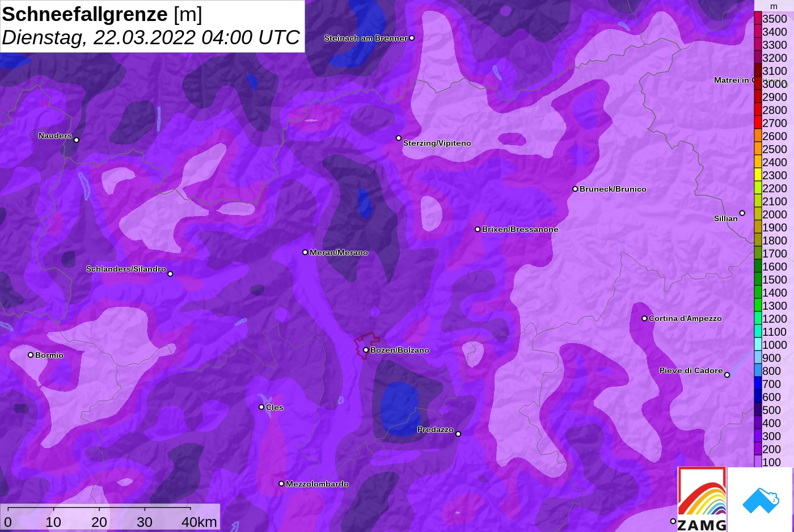
Task: Click the 40km scale bar label
Action: (x=199, y=522)
